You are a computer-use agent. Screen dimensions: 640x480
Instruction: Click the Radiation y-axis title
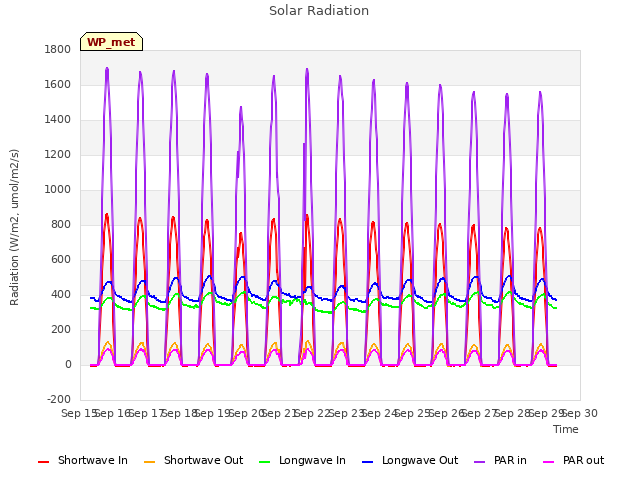(x=14, y=227)
